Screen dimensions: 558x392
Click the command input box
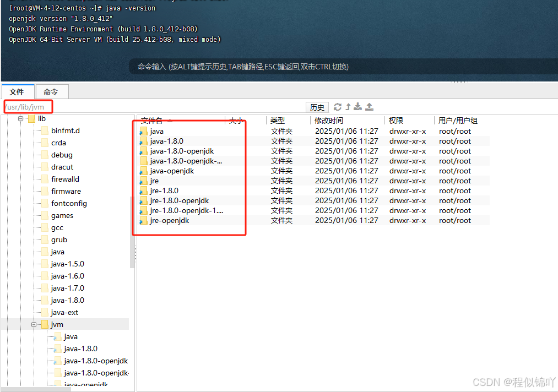[343, 67]
